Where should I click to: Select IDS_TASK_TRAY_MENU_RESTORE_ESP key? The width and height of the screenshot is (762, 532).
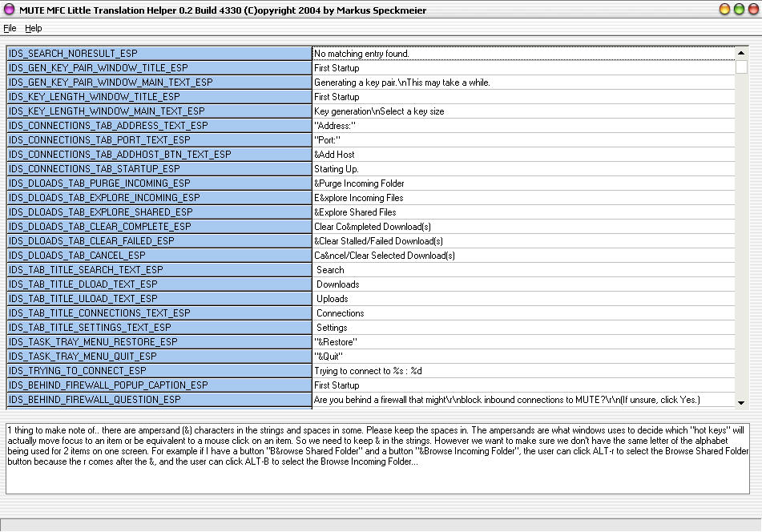(159, 342)
